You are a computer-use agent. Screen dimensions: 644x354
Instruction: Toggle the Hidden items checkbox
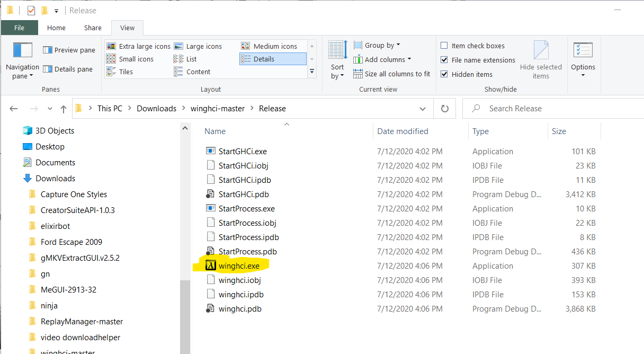444,75
